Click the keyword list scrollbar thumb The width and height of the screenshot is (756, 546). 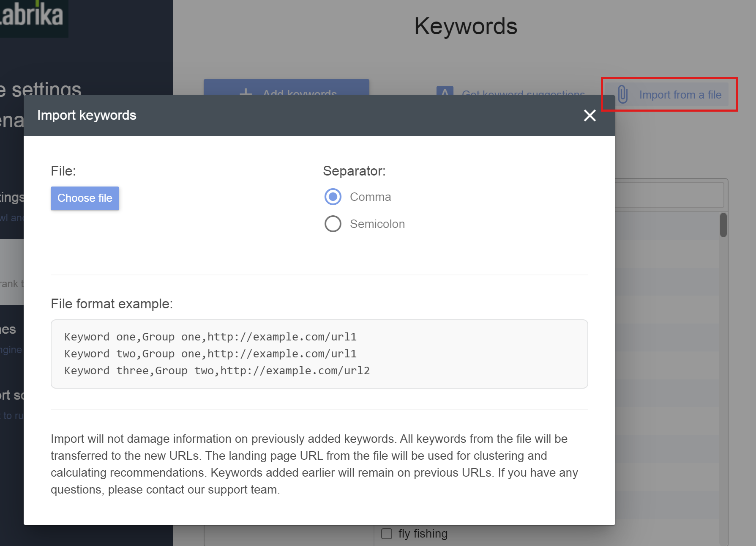tap(723, 225)
